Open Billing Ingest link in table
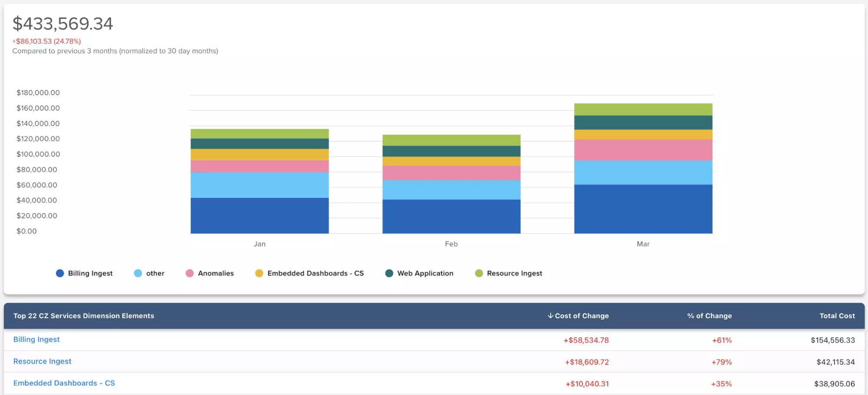Screen dimensions: 868x395 36,339
